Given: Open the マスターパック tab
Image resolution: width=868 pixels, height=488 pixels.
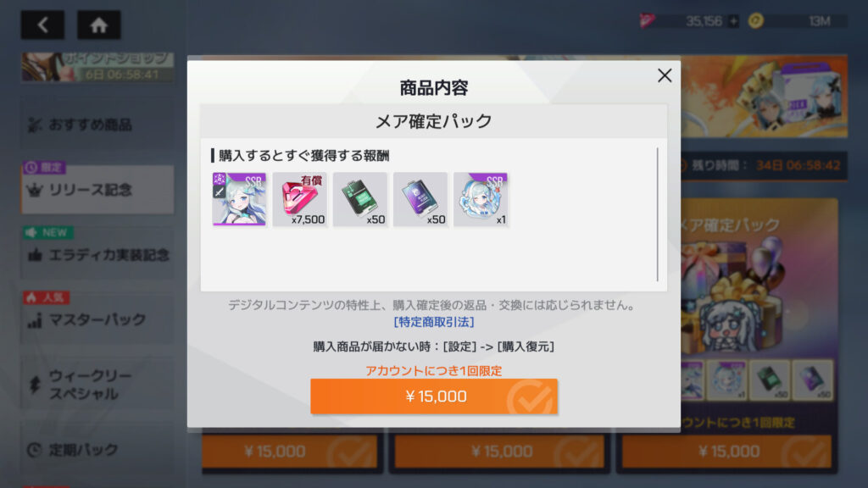Looking at the screenshot, I should pyautogui.click(x=97, y=319).
